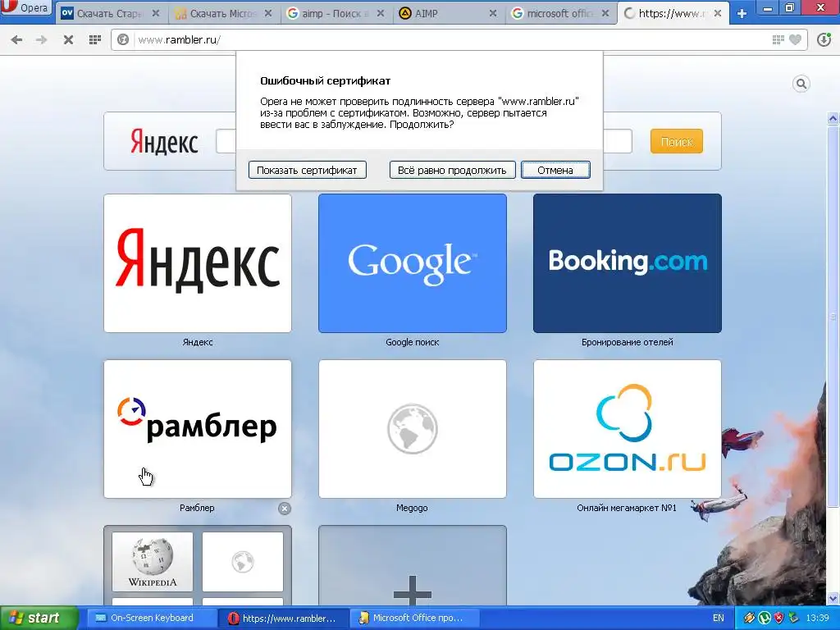Screen dimensions: 840x630
Task: Click the heart bookmark icon in address bar
Action: tap(796, 39)
